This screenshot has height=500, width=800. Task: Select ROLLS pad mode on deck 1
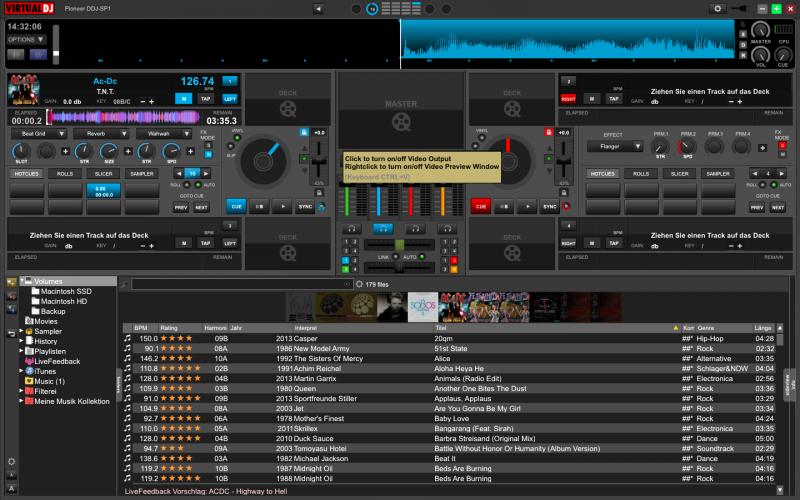(65, 173)
